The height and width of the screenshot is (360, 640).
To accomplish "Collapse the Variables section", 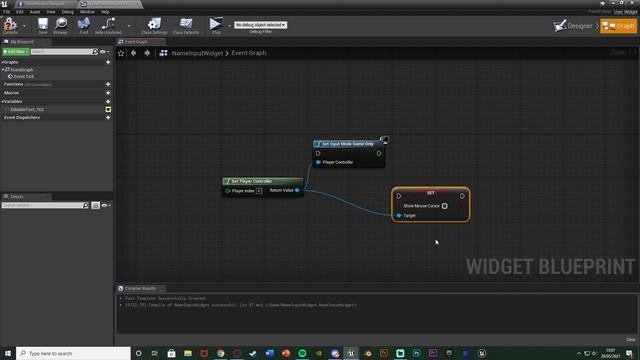I will tap(2, 101).
